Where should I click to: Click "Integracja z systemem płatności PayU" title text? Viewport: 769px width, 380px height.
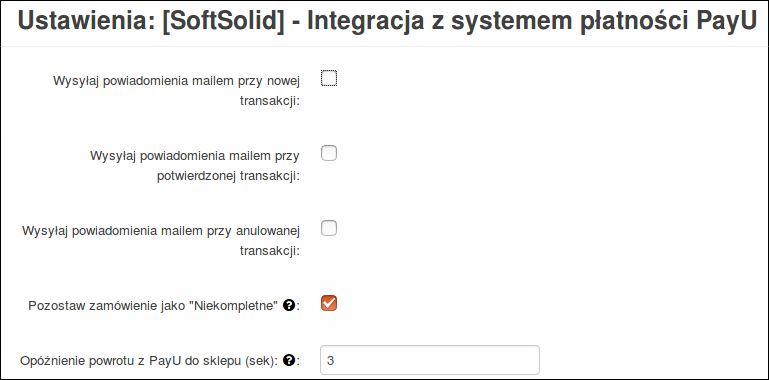coord(532,24)
